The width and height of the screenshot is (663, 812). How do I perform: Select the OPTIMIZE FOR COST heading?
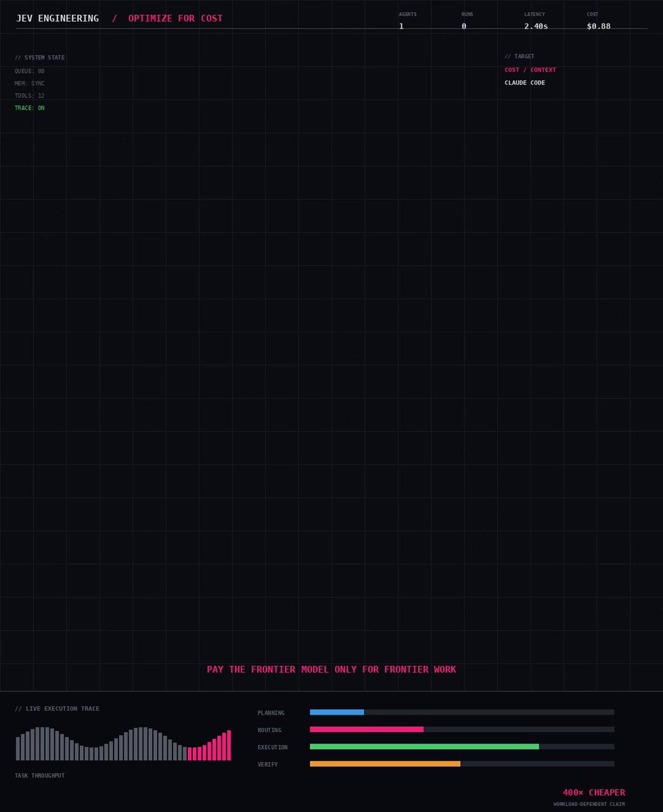pos(175,18)
